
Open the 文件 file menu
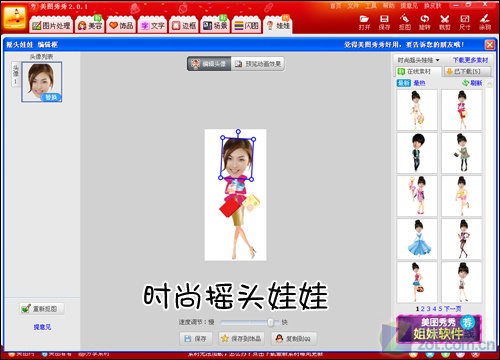pos(353,5)
